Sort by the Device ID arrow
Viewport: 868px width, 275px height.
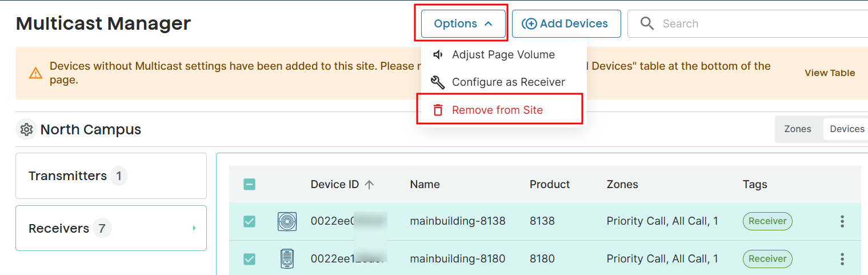(x=369, y=185)
